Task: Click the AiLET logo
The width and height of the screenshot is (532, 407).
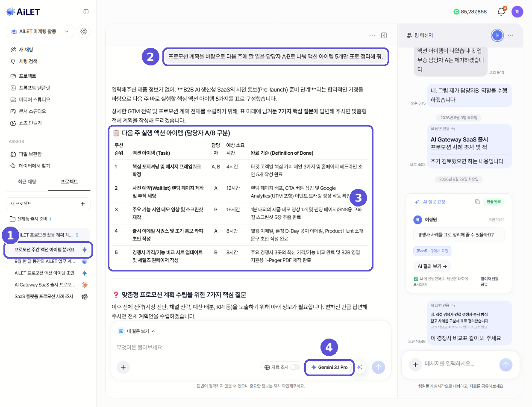Action: pyautogui.click(x=23, y=12)
